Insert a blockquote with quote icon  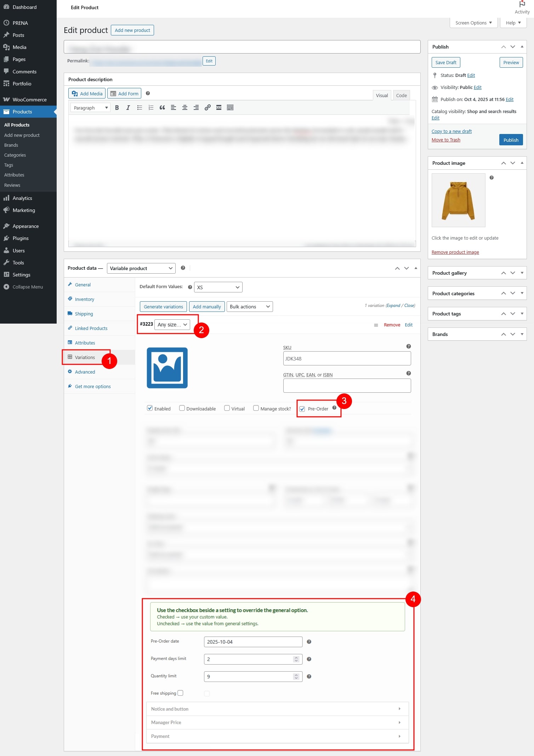(x=162, y=108)
